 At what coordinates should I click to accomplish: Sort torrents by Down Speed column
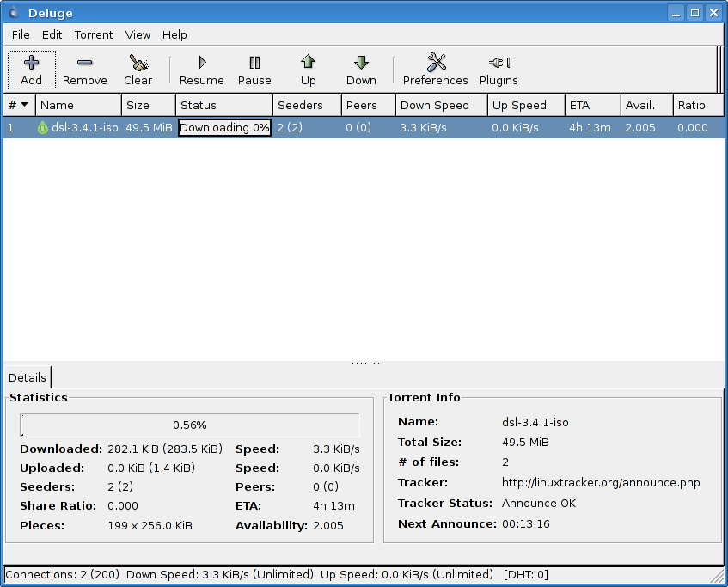434,105
